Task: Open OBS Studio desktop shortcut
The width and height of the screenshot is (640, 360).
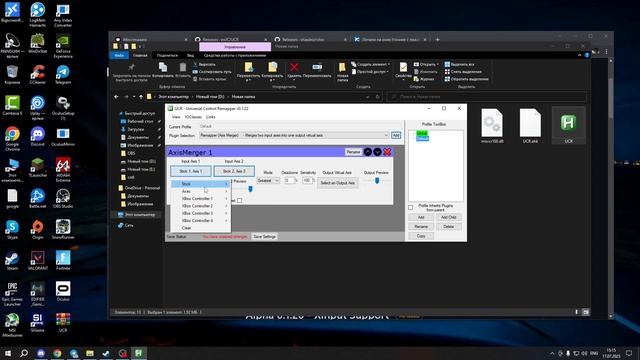Action: click(x=63, y=199)
